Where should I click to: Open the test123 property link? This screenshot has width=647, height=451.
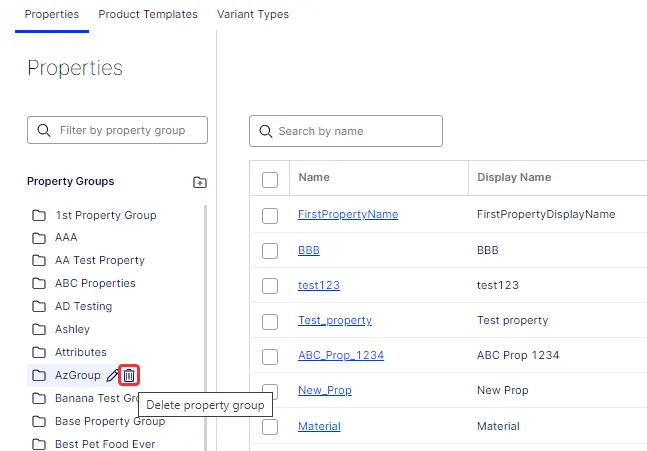click(319, 285)
